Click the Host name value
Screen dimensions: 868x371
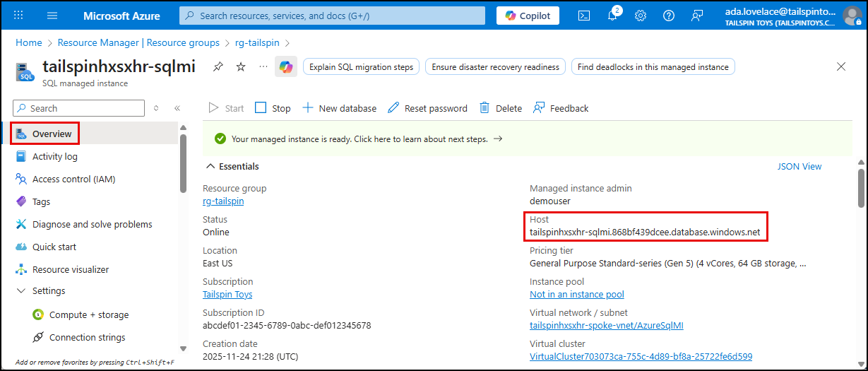tap(645, 232)
